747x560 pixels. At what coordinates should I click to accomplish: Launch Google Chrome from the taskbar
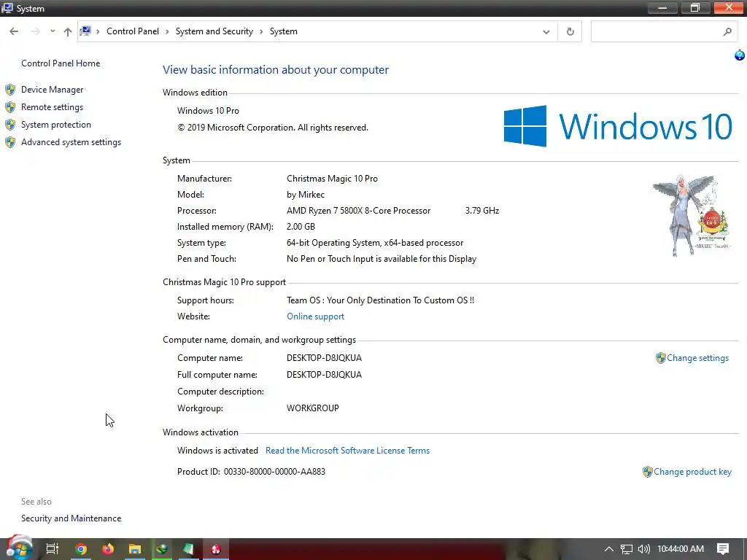pos(81,549)
